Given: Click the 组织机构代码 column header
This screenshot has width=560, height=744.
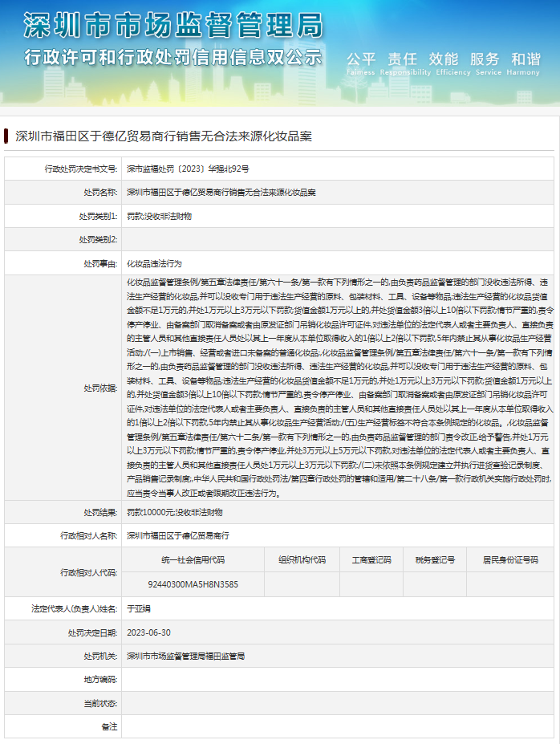Looking at the screenshot, I should click(302, 560).
